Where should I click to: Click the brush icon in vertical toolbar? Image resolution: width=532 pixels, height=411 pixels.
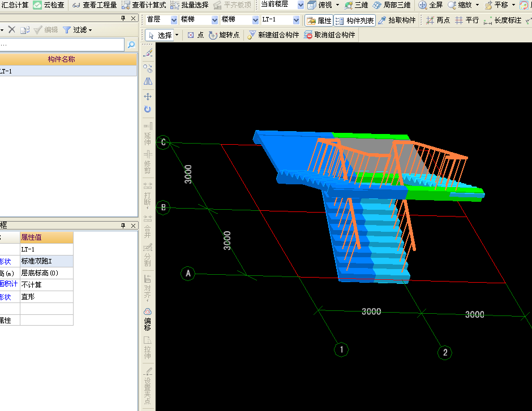coord(148,53)
